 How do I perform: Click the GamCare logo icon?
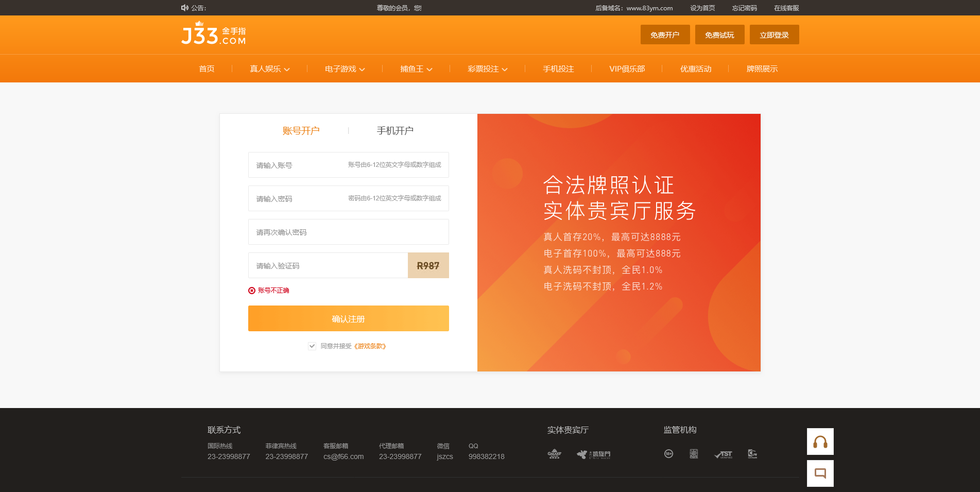tap(752, 454)
